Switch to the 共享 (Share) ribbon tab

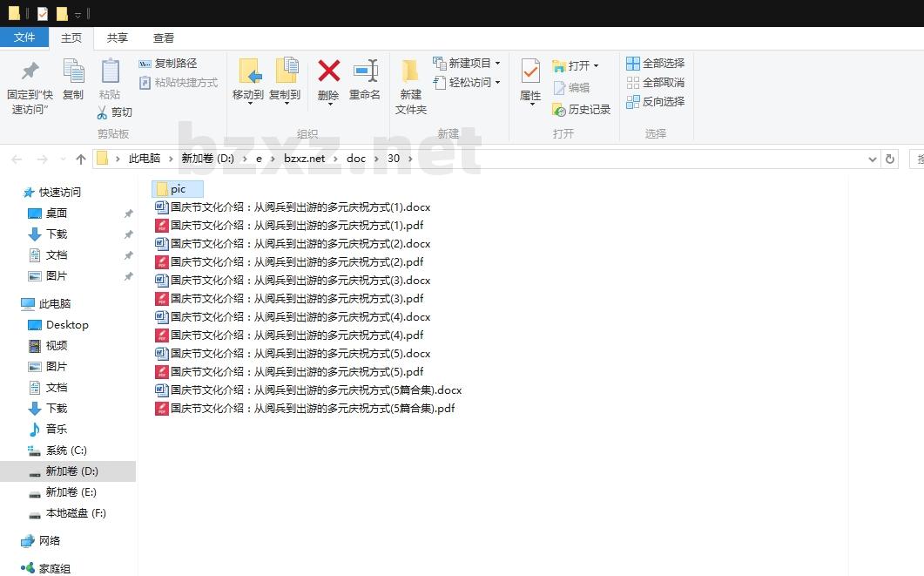tap(117, 37)
